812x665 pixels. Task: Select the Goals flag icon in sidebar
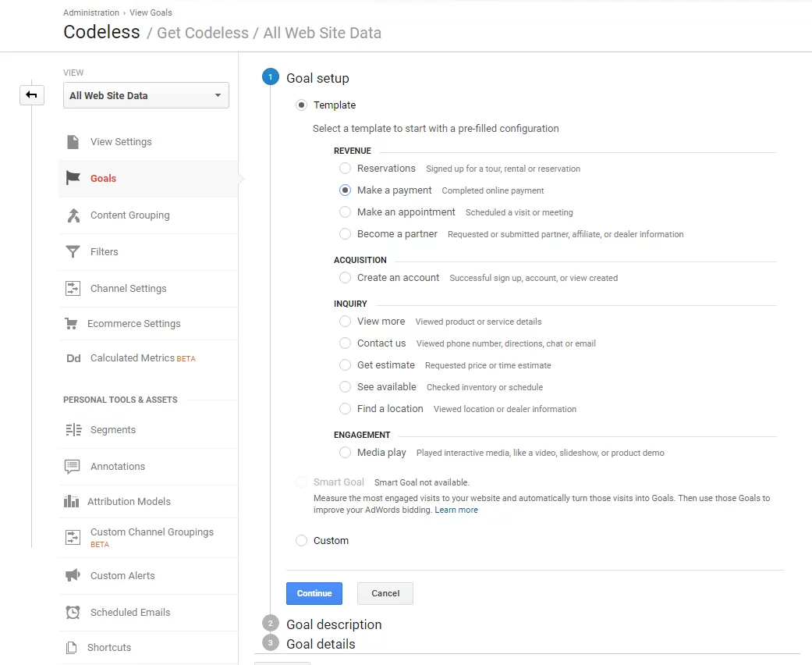tap(74, 178)
